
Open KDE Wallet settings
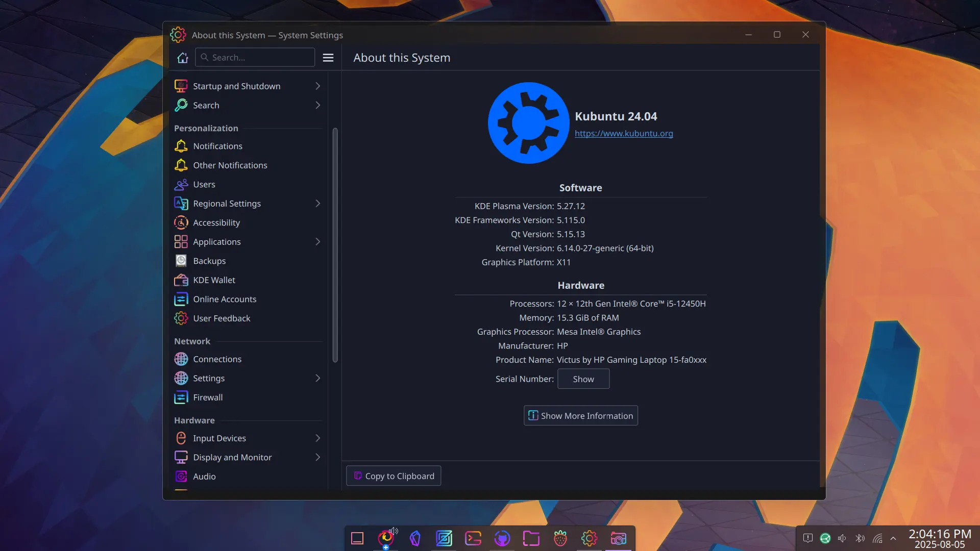[x=248, y=280]
